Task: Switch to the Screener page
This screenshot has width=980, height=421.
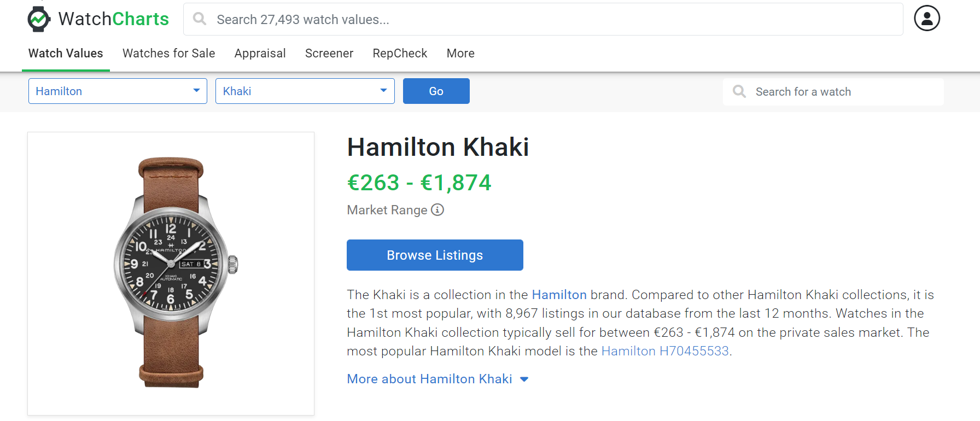Action: (329, 54)
